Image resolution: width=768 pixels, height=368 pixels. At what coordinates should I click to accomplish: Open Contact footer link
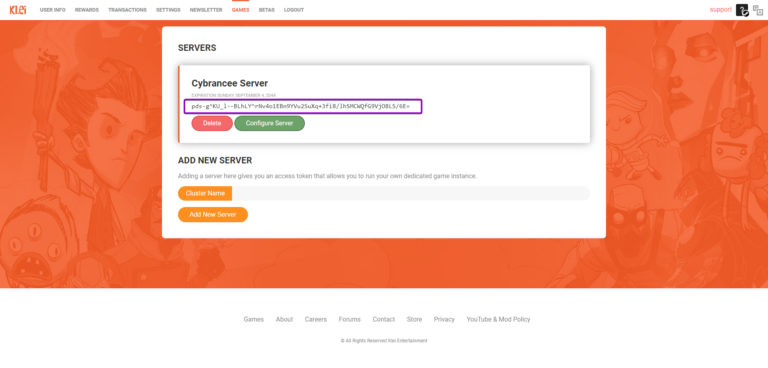click(384, 319)
